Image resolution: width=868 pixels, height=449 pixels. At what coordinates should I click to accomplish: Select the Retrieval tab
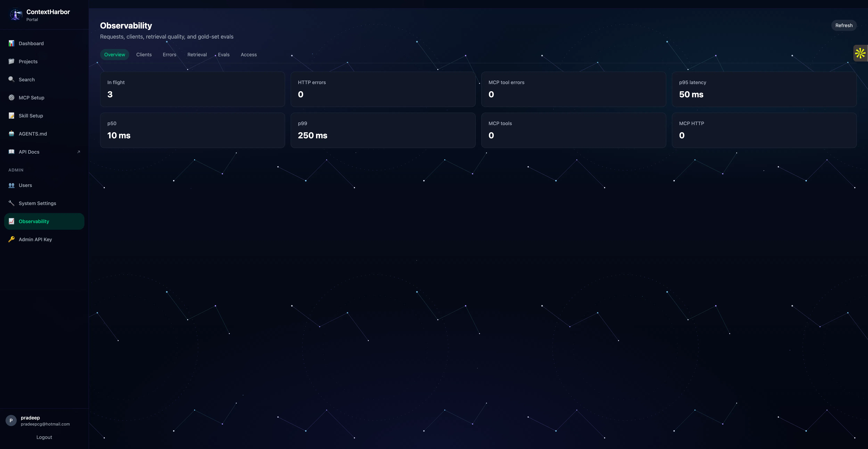pyautogui.click(x=197, y=55)
